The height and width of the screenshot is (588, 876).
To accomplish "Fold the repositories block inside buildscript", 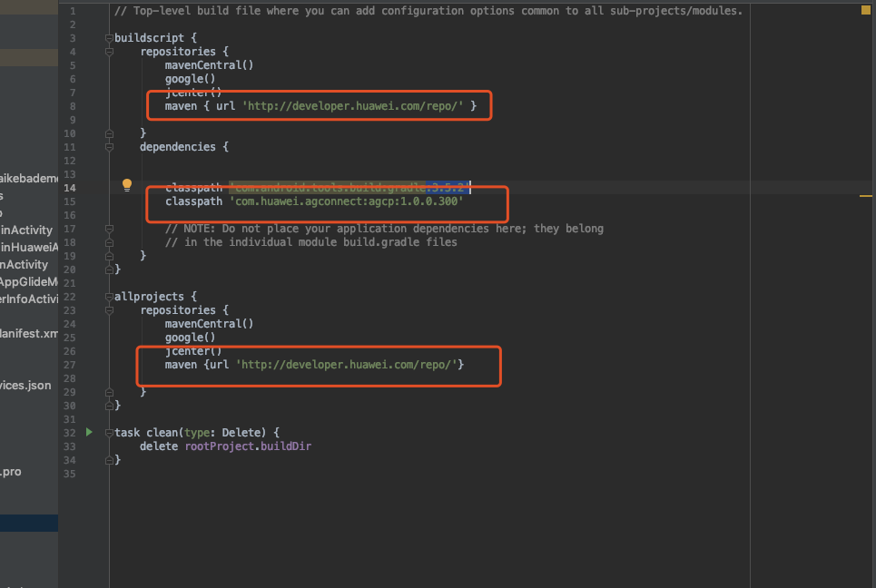I will [110, 52].
